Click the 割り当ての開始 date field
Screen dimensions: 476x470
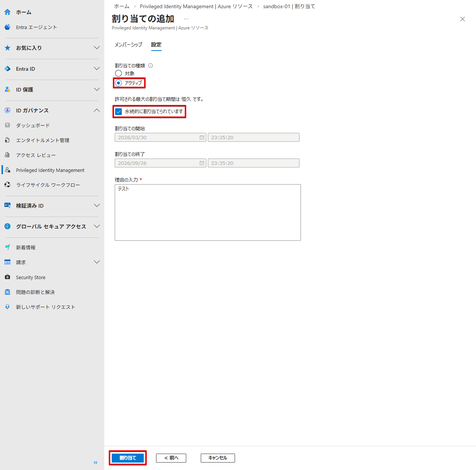161,137
